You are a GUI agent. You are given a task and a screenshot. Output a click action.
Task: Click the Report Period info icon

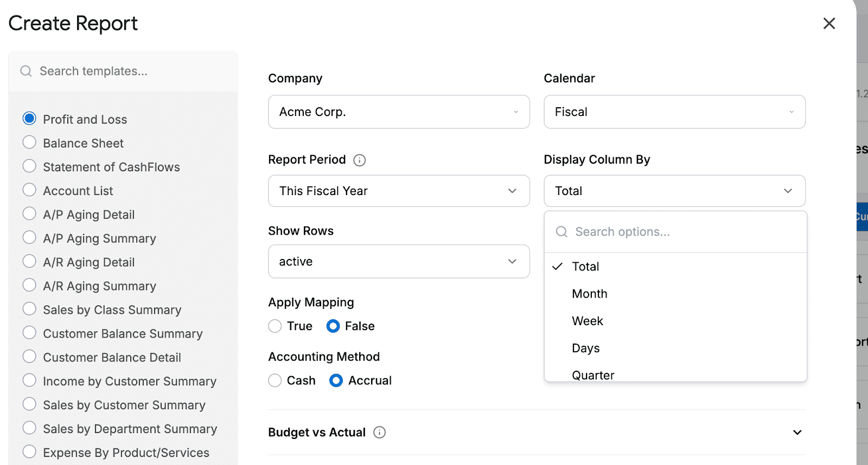point(360,160)
